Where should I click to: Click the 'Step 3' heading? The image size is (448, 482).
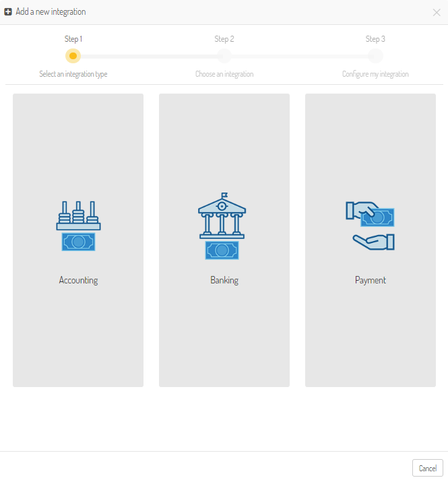pyautogui.click(x=375, y=39)
